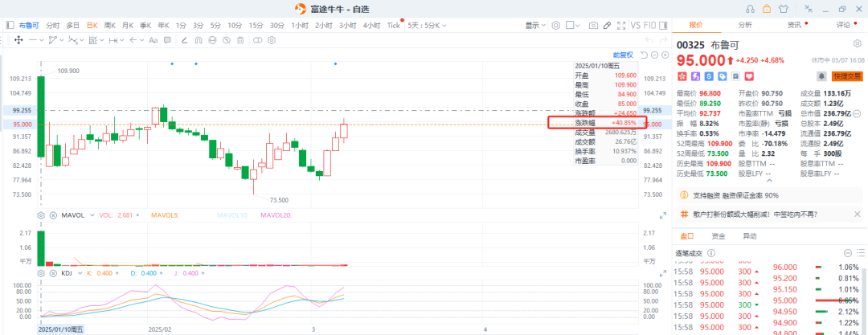Open the 5天:5分K dropdown
The height and width of the screenshot is (335, 868).
click(427, 25)
